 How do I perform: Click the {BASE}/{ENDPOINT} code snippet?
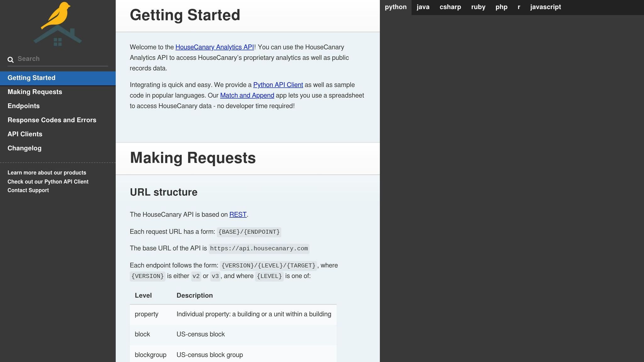pyautogui.click(x=249, y=232)
